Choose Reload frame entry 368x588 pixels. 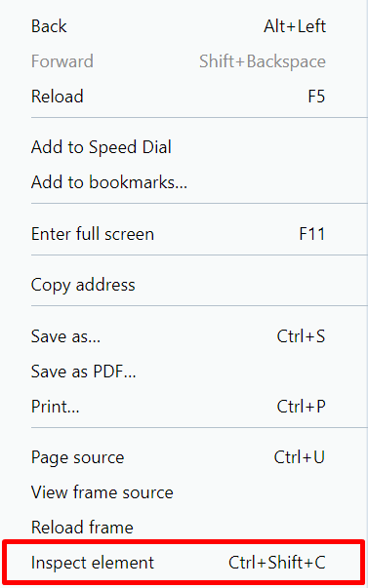[x=184, y=528]
